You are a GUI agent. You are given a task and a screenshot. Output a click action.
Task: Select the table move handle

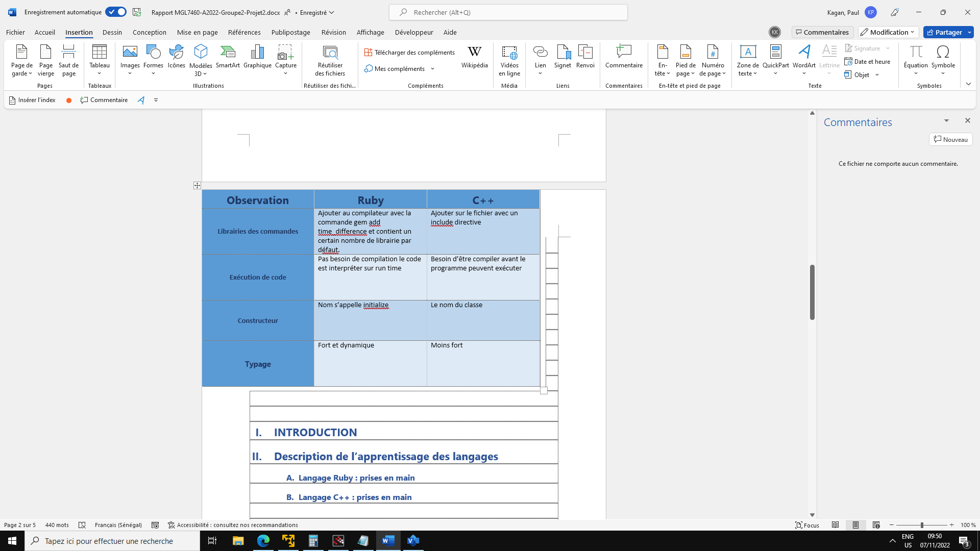197,186
